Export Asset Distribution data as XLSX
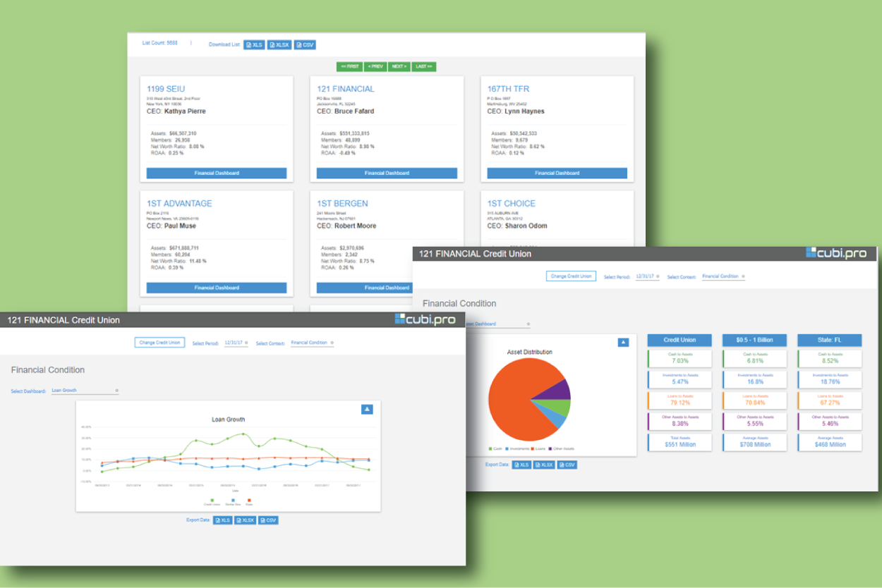882x588 pixels. point(544,465)
